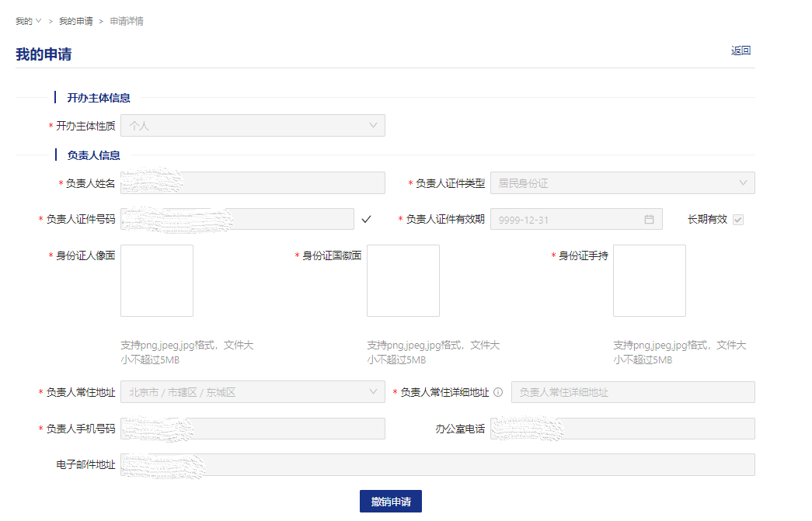Click the checkmark icon next to ID number

367,220
